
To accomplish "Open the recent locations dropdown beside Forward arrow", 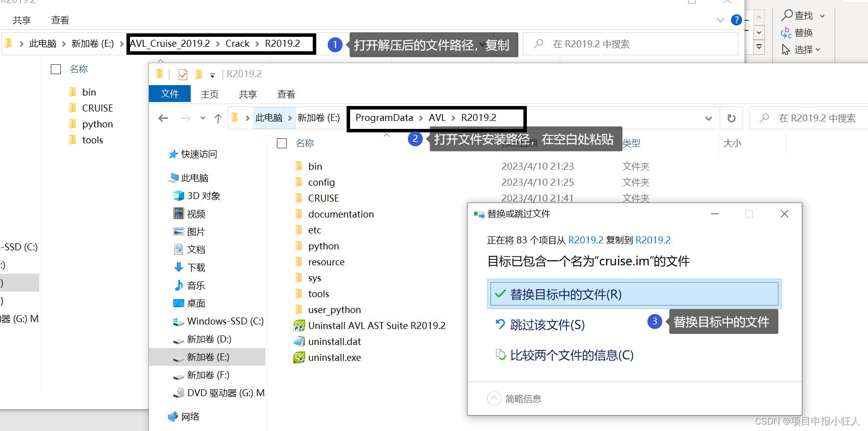I will pos(203,118).
